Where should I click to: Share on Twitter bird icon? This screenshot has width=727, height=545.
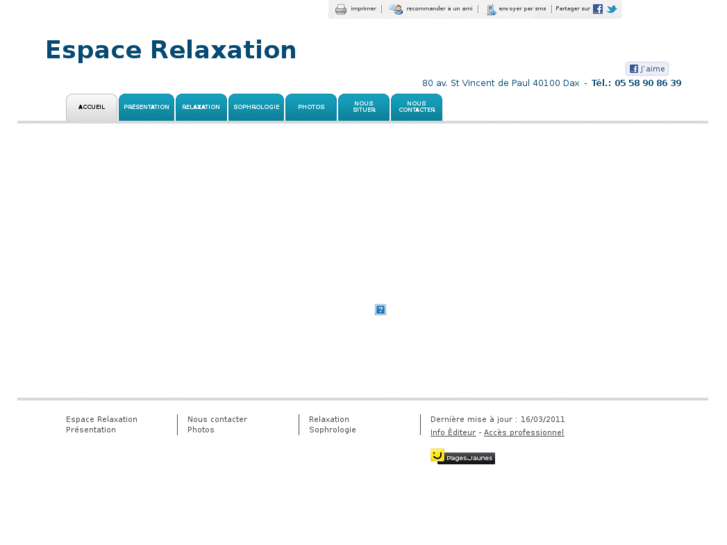point(612,9)
